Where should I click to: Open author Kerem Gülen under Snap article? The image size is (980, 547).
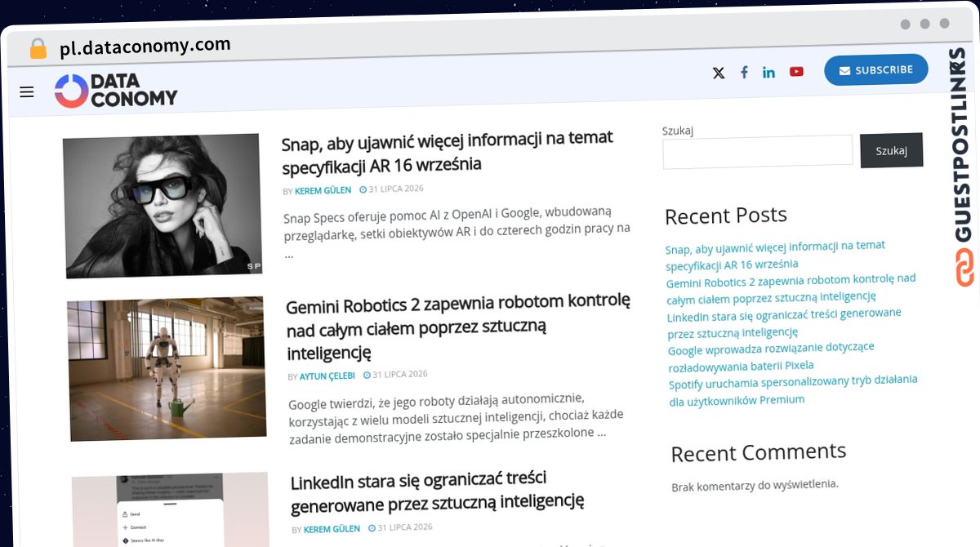323,190
